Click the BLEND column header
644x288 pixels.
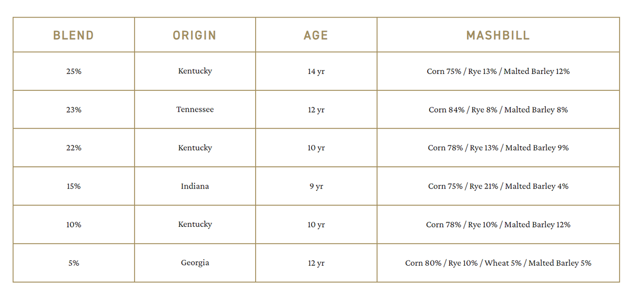pos(73,36)
